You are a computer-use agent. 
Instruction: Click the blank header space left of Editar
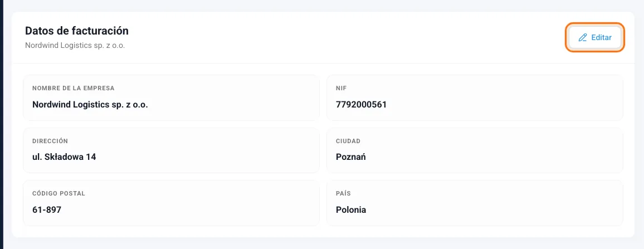tap(349, 37)
